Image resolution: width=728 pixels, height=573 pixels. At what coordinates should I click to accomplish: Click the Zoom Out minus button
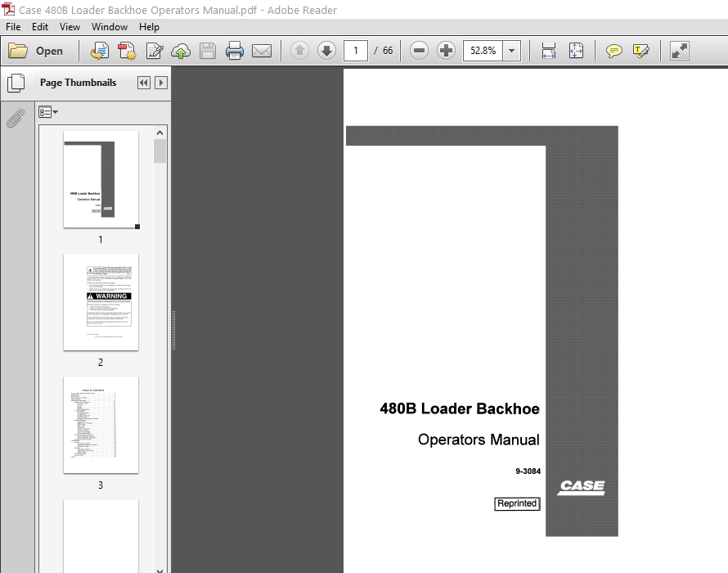coord(419,50)
